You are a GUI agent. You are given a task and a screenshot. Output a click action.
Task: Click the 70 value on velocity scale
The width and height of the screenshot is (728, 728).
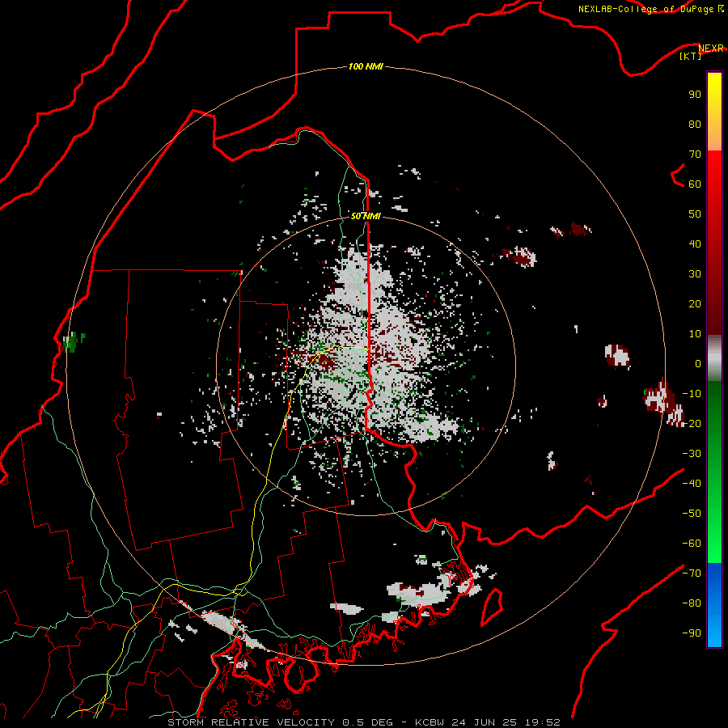(695, 154)
